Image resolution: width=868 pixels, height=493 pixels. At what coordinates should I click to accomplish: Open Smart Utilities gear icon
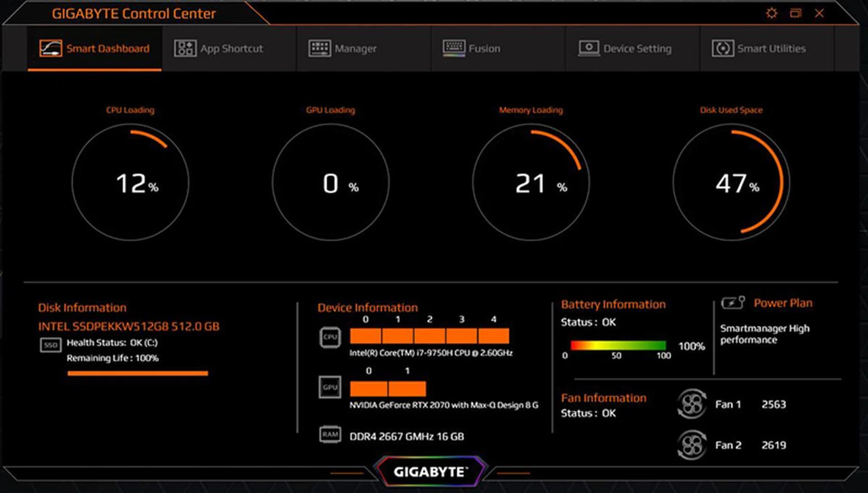723,47
